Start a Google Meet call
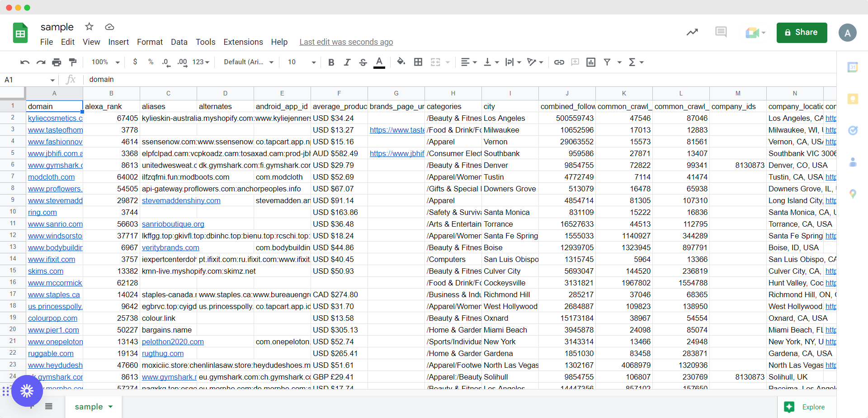This screenshot has height=418, width=868. coord(755,33)
